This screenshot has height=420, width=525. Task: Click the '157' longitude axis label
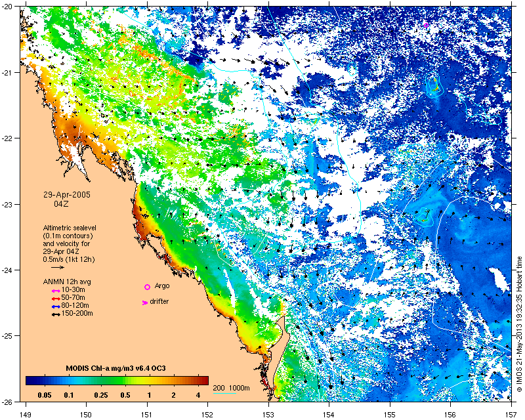point(512,415)
